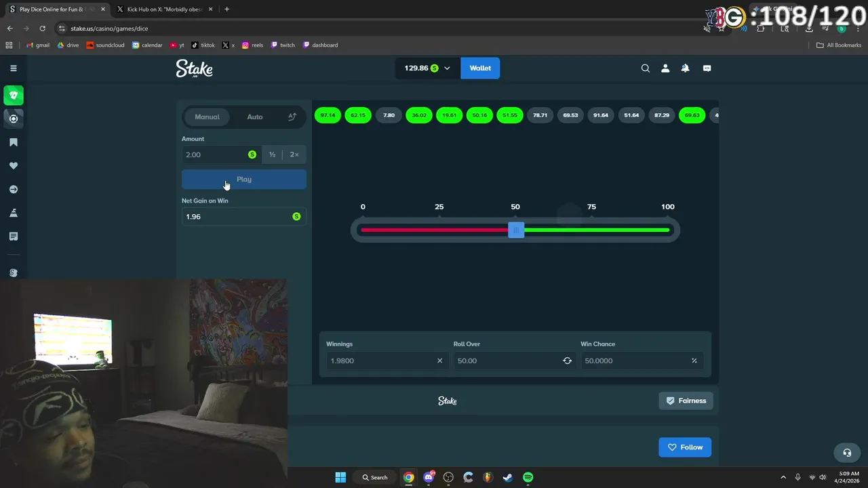This screenshot has width=868, height=488.
Task: Open the Wallet
Action: point(480,68)
